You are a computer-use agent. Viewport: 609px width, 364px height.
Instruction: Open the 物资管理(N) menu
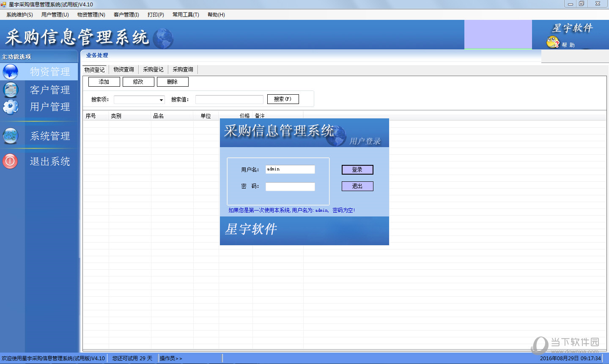tap(91, 15)
